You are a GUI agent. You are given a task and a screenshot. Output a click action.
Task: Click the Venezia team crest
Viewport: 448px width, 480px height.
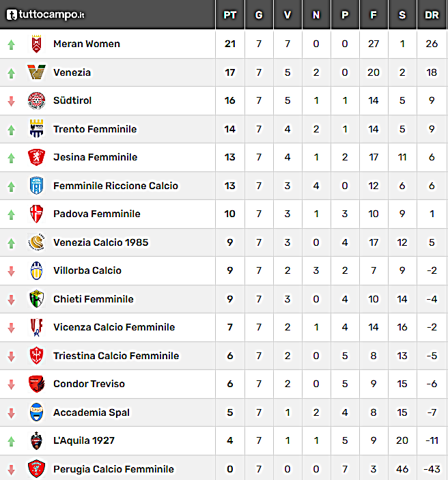36,72
